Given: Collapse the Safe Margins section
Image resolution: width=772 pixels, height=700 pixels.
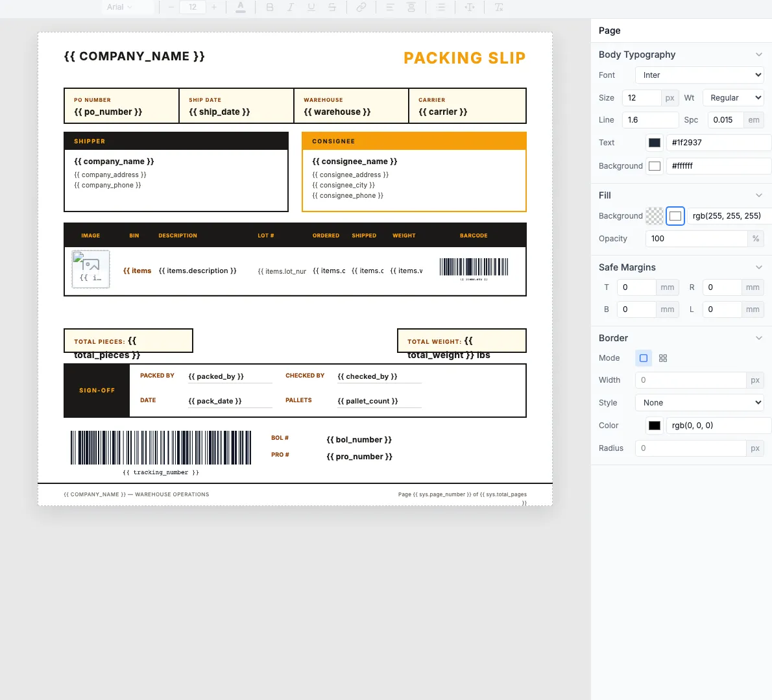Looking at the screenshot, I should click(759, 267).
